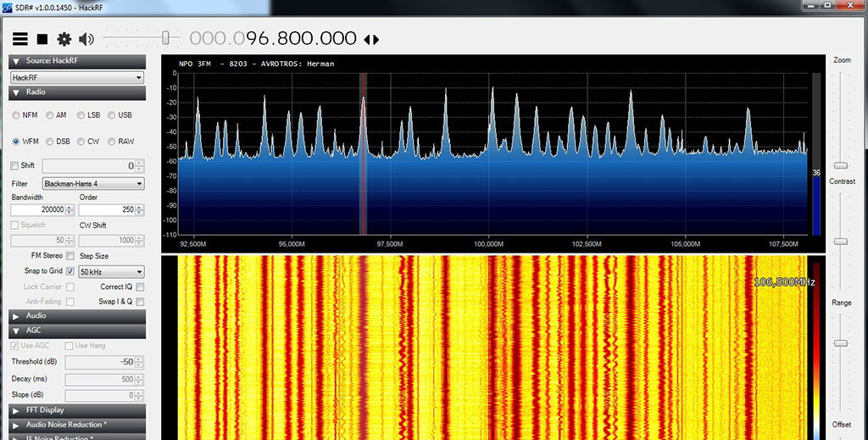Viewport: 868px width, 440px height.
Task: Expand the Audio panel section
Action: tap(16, 315)
